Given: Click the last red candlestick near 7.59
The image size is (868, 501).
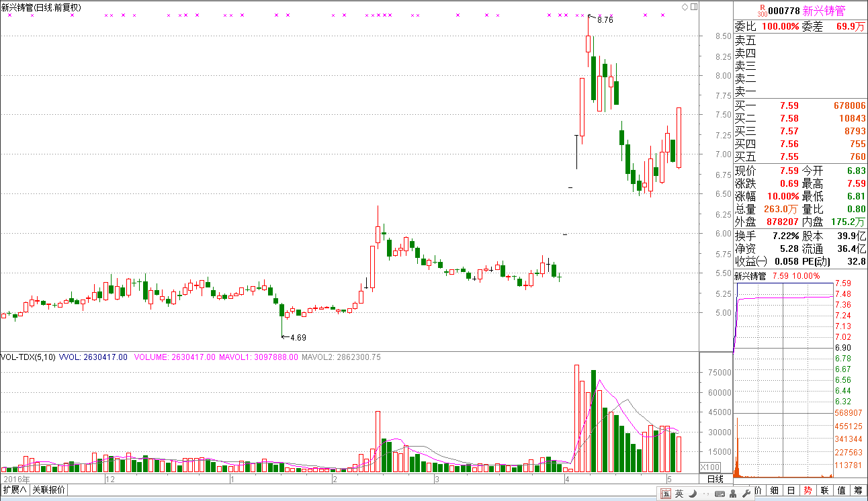Looking at the screenshot, I should 679,138.
